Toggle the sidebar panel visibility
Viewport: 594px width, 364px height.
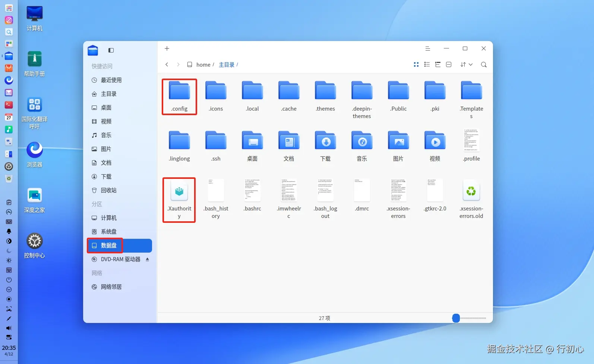[x=111, y=50]
